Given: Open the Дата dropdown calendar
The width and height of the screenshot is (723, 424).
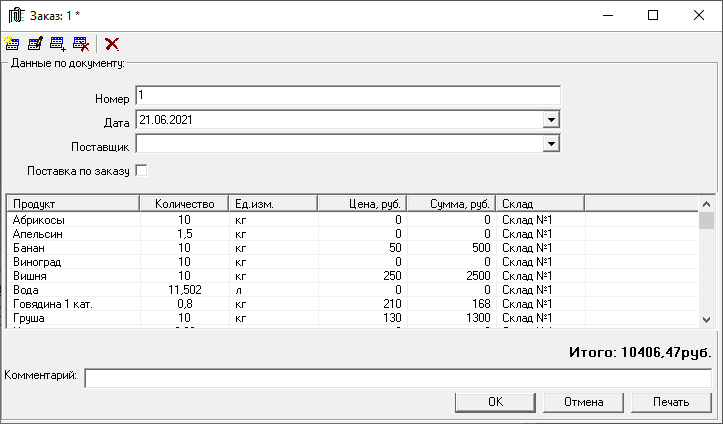Looking at the screenshot, I should coord(550,120).
